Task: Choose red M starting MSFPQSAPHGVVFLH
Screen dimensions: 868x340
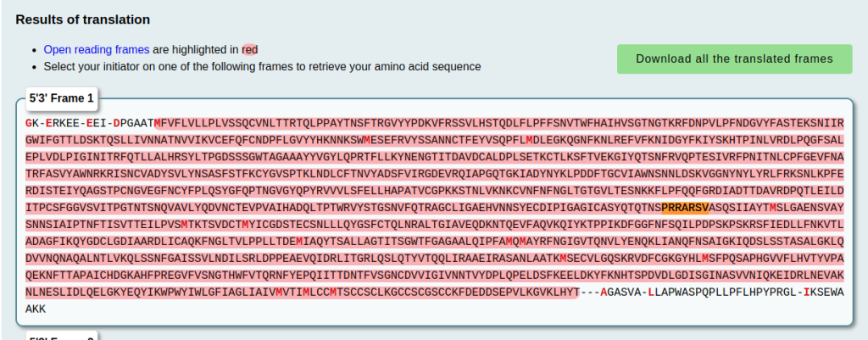Action: pos(706,259)
